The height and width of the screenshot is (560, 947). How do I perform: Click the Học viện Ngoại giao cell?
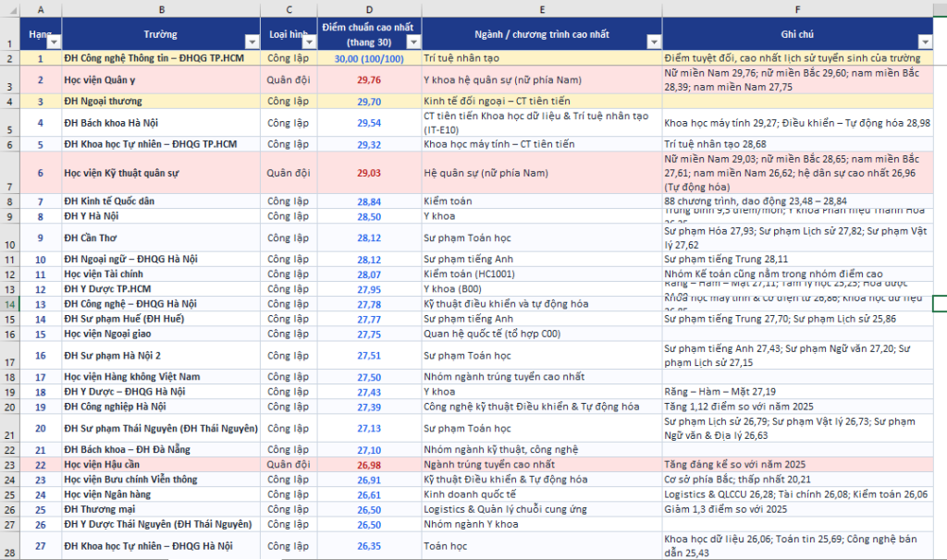[x=161, y=334]
